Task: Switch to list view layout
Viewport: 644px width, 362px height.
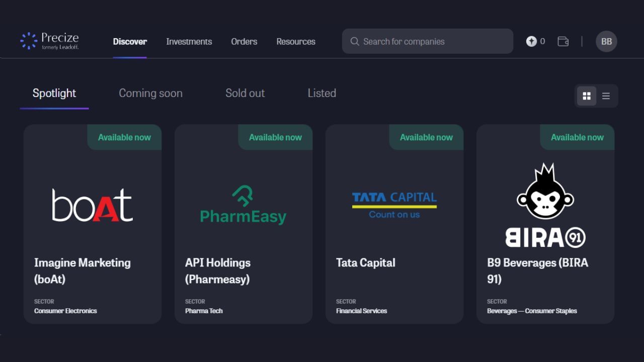Action: (606, 96)
